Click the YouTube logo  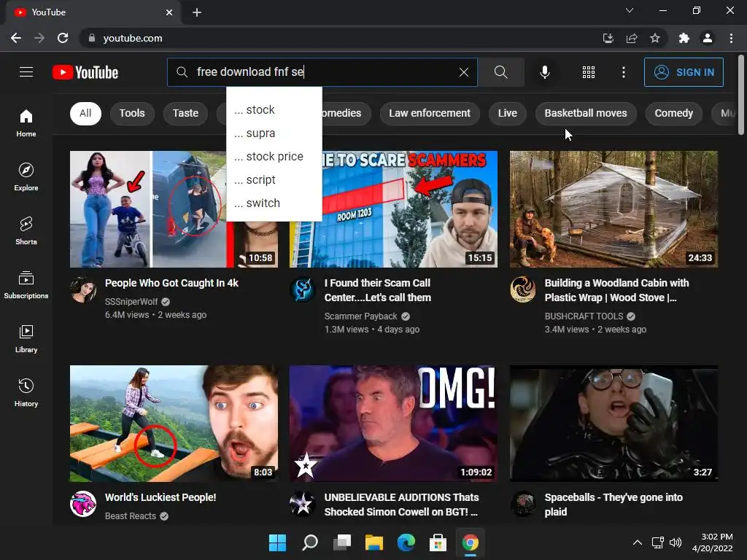(x=85, y=72)
